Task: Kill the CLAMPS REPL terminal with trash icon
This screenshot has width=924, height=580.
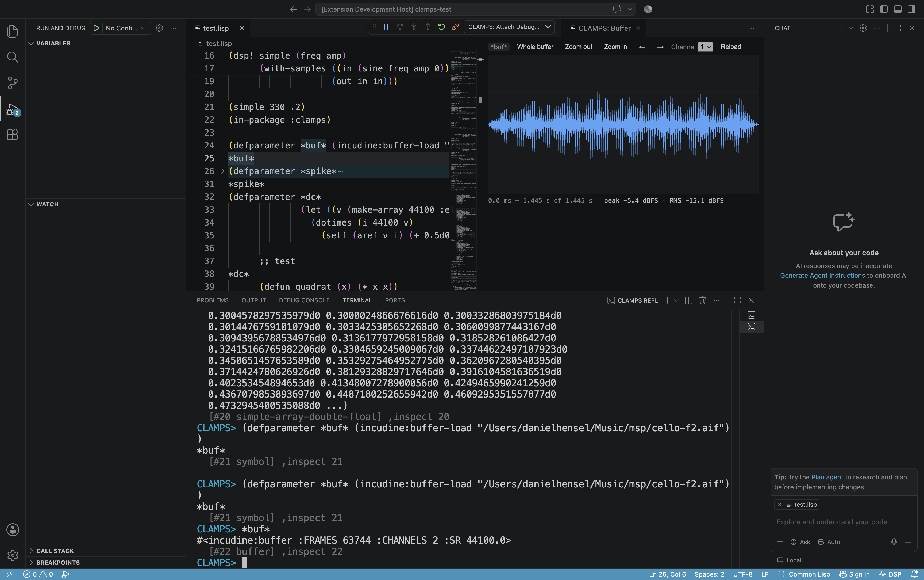Action: coord(702,300)
